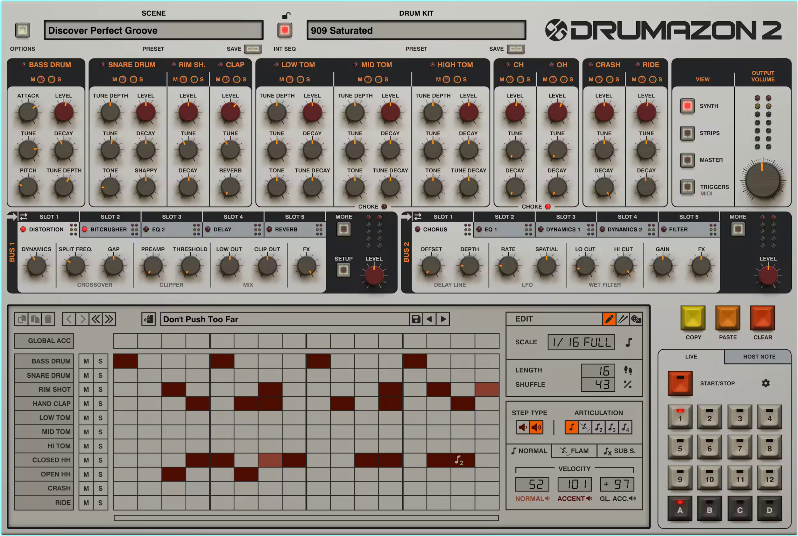Select pattern bank B
The height and width of the screenshot is (536, 798).
tap(709, 508)
